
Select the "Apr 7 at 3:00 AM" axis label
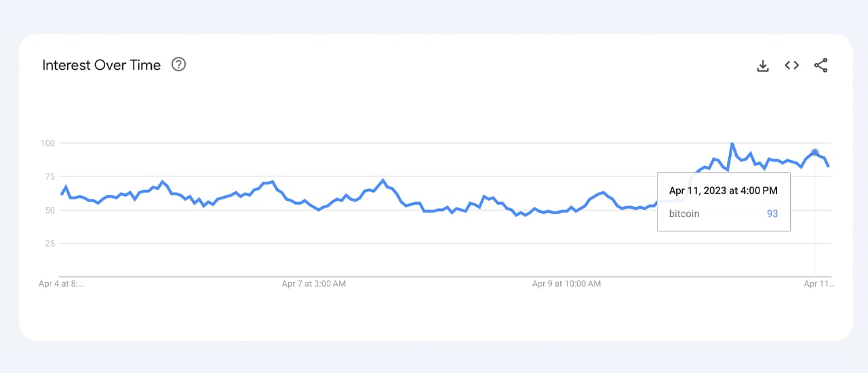click(x=314, y=284)
